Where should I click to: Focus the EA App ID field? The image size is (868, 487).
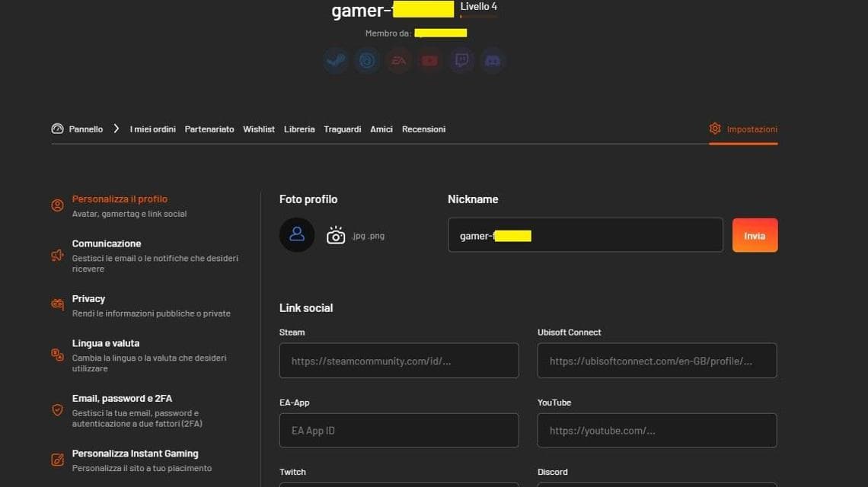coord(398,431)
